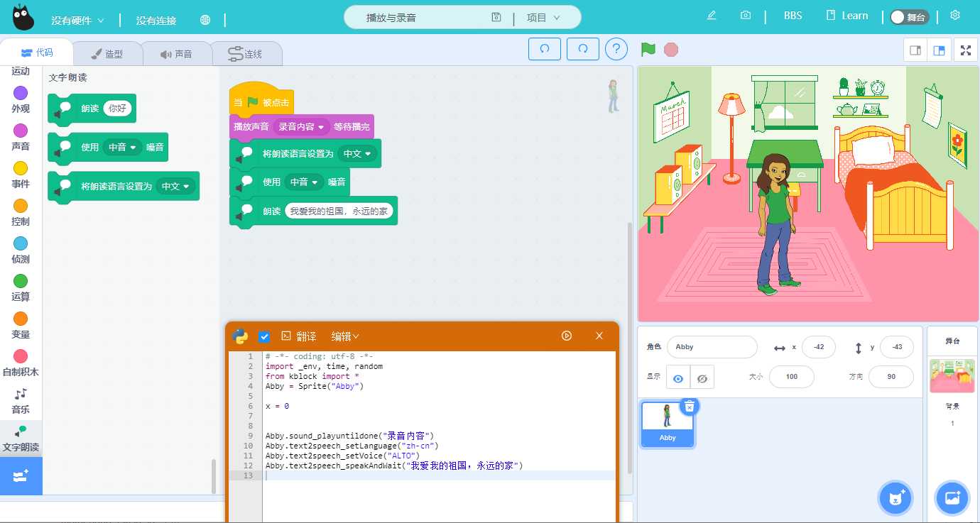The width and height of the screenshot is (980, 523).
Task: Toggle the checkbox in the Python panel header
Action: coord(264,336)
